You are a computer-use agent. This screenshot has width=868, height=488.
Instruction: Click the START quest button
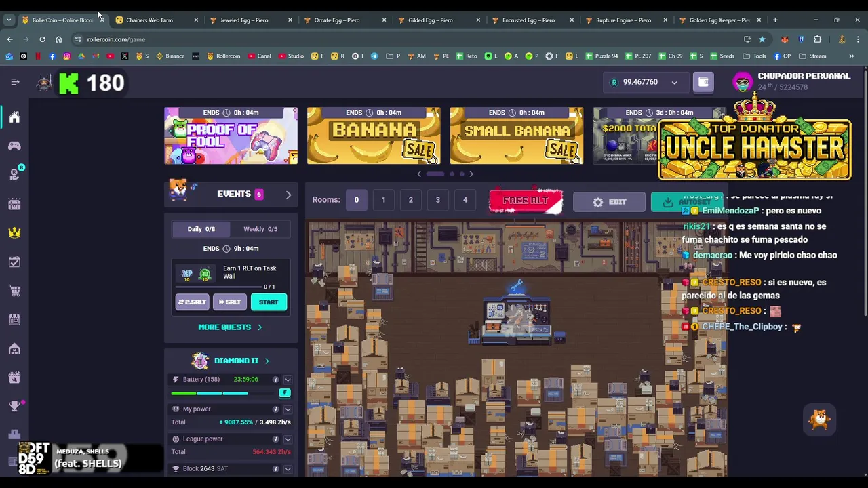(x=269, y=302)
